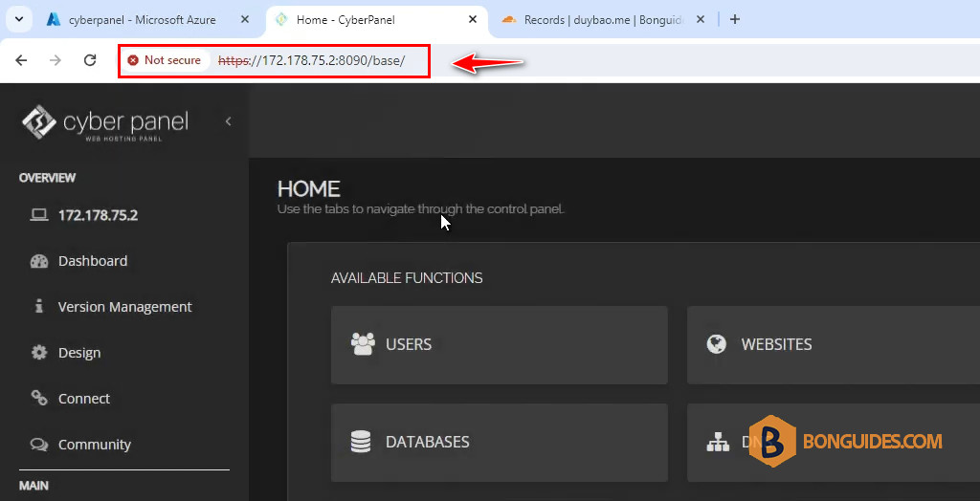Open a new browser tab
This screenshot has height=501, width=980.
[735, 19]
